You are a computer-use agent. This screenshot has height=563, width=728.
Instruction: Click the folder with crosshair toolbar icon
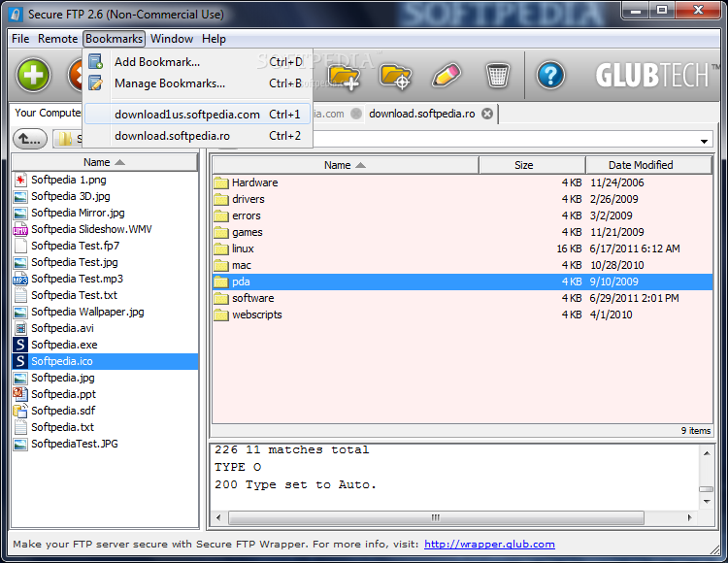click(395, 76)
